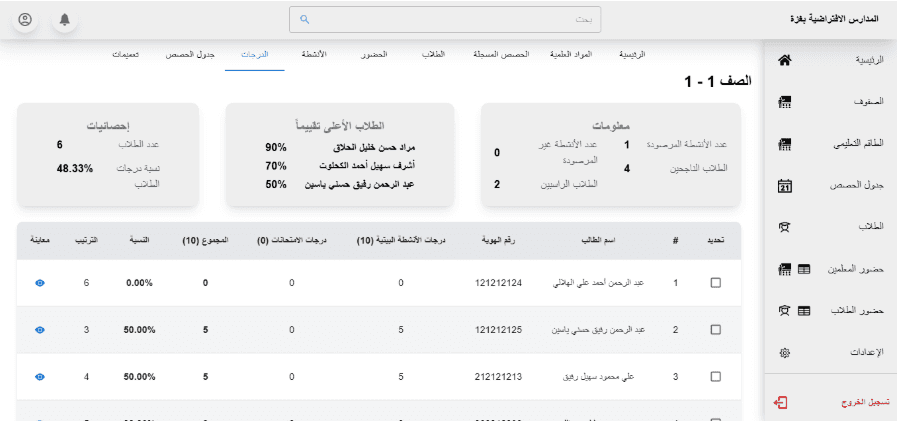Viewport: 900px width, 421px height.
Task: Click the اسم الطالب column header
Action: click(x=598, y=241)
